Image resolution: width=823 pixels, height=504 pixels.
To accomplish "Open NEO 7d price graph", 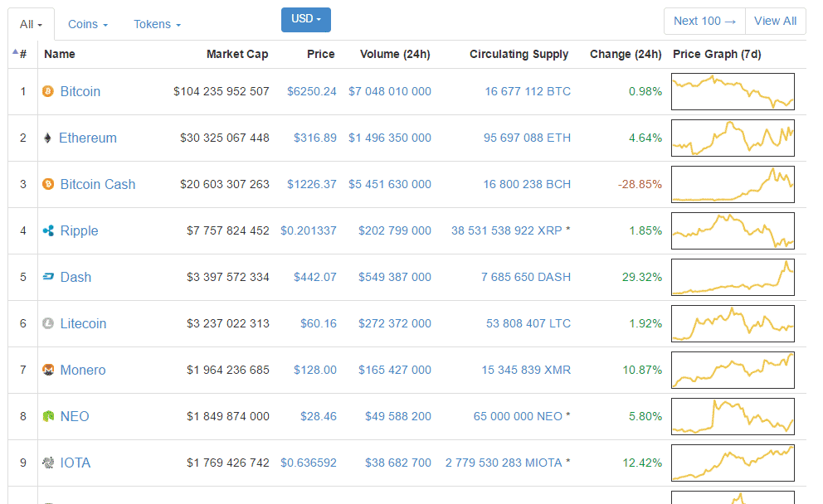I will 733,416.
